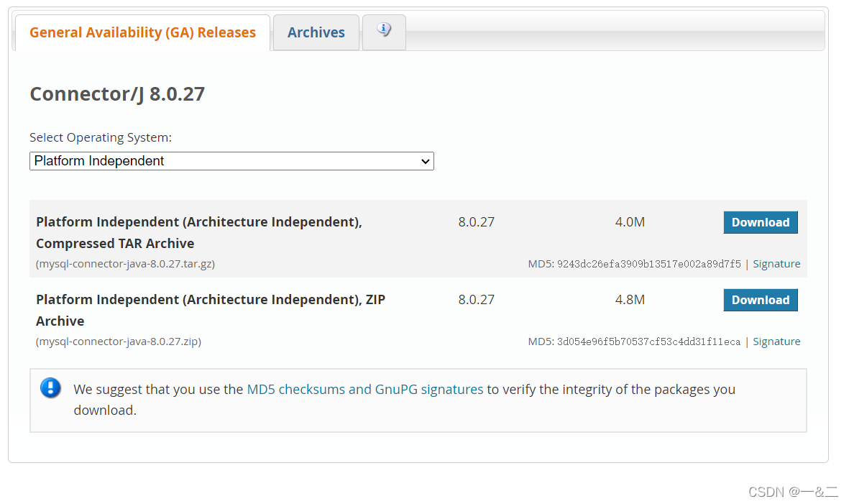Open the info speech-bubble tab
This screenshot has width=849, height=504.
coord(384,32)
